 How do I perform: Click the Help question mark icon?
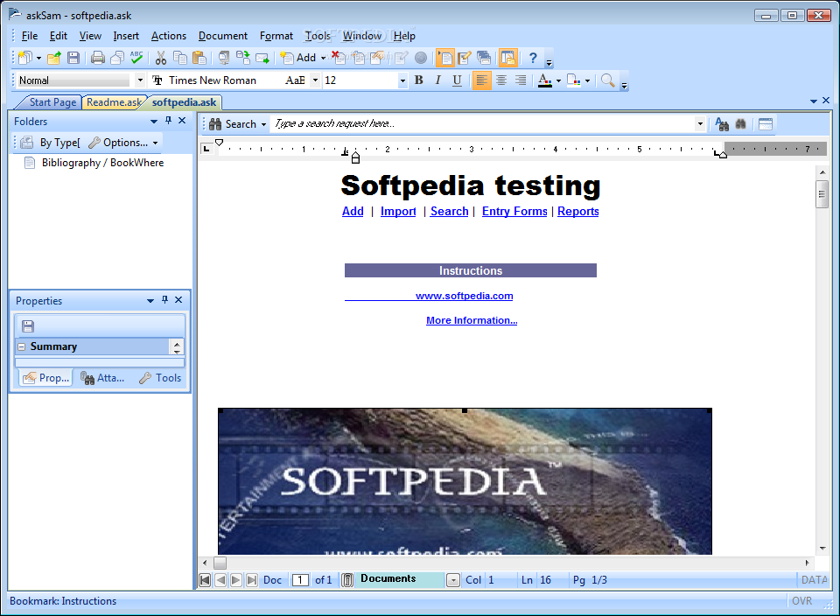click(533, 58)
